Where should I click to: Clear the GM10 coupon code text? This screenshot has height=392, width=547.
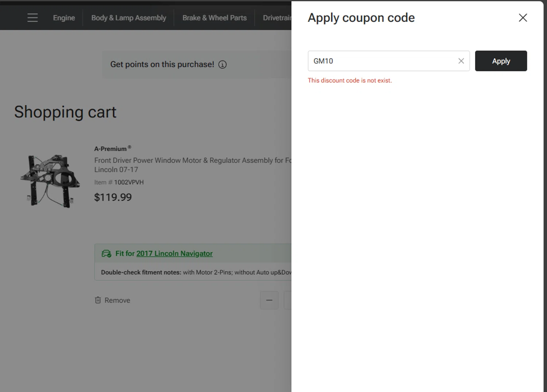(x=461, y=61)
